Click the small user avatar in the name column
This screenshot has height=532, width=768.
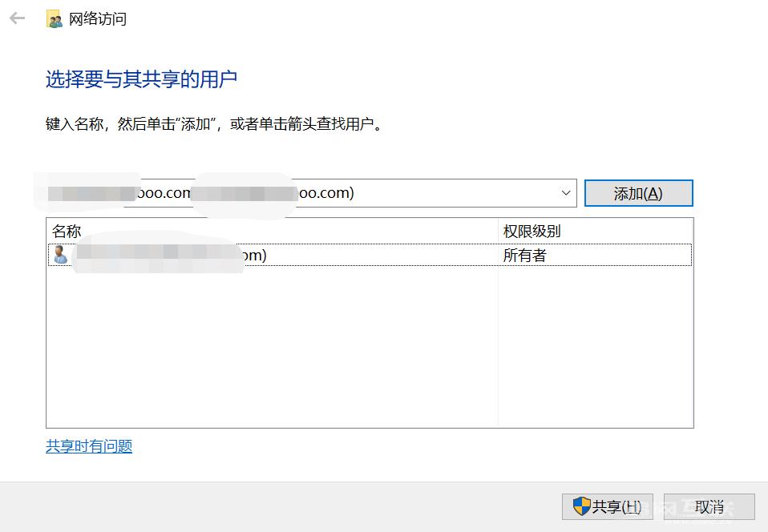pos(59,255)
